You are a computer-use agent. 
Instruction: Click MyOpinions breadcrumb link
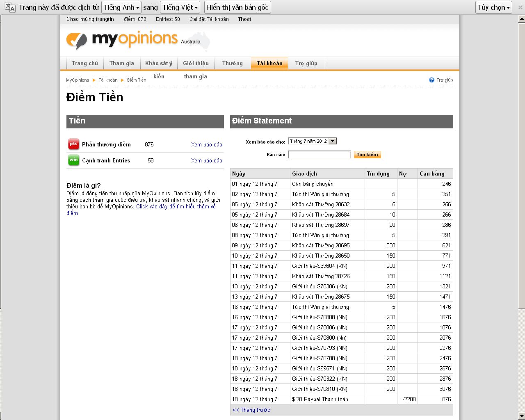pos(78,80)
